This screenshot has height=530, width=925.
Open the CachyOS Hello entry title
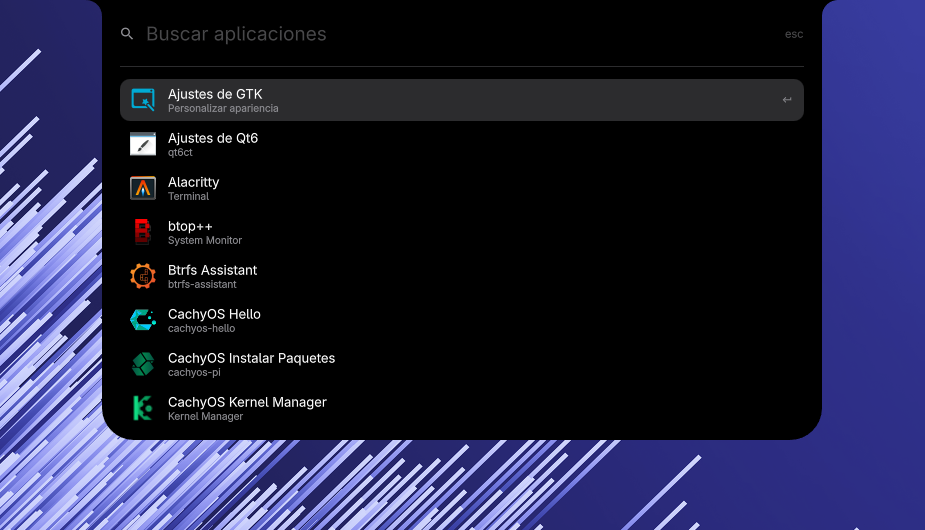[x=214, y=314]
